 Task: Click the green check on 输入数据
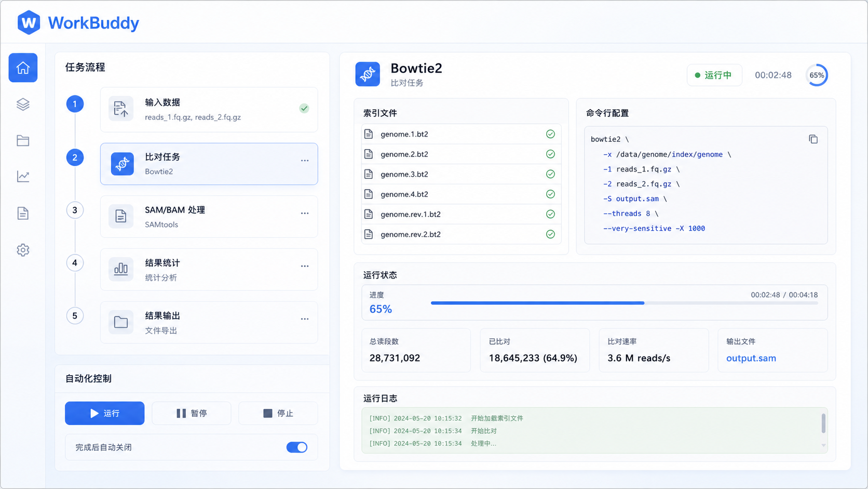pyautogui.click(x=304, y=109)
